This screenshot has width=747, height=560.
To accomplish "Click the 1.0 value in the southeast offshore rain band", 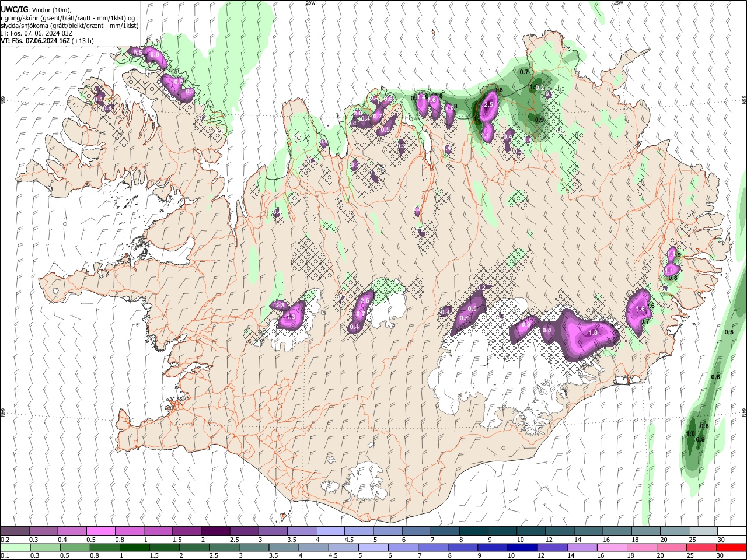I will [691, 433].
